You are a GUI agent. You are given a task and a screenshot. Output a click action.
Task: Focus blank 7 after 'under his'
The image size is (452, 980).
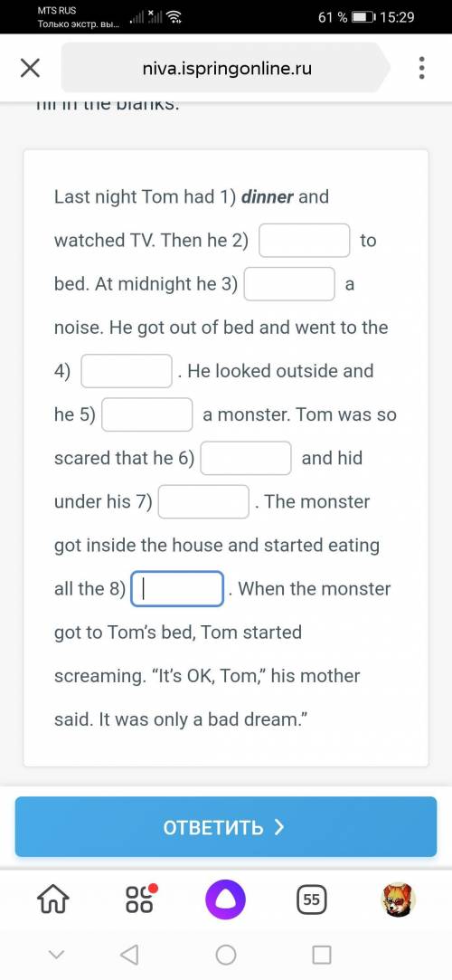(203, 501)
